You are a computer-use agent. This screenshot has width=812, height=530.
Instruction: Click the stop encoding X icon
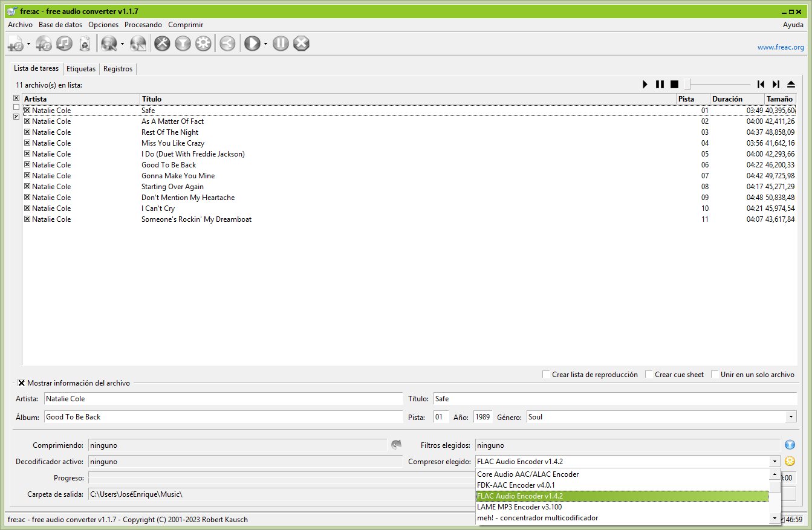click(301, 44)
